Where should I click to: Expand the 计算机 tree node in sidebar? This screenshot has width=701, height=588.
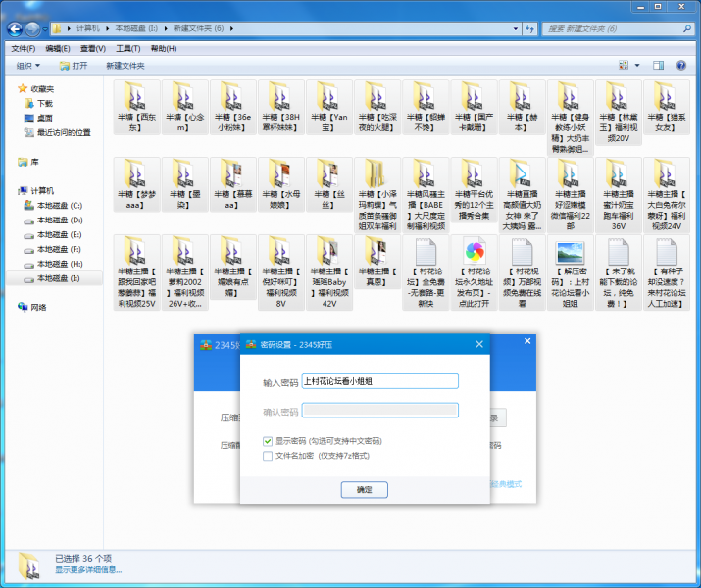point(12,191)
